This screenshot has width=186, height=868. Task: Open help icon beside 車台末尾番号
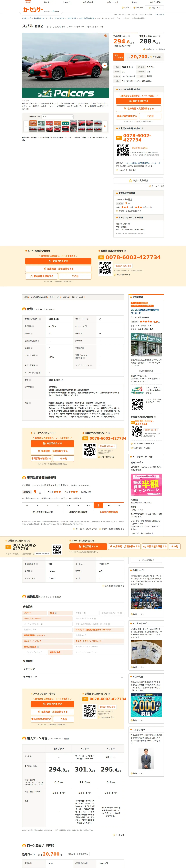(x=37, y=564)
